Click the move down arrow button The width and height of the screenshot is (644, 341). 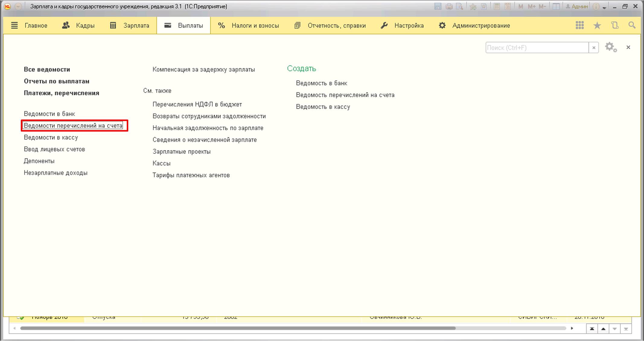pyautogui.click(x=614, y=329)
